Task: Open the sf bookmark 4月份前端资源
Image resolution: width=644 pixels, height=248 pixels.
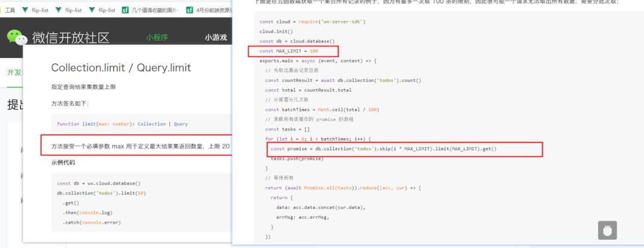Action: pyautogui.click(x=209, y=10)
